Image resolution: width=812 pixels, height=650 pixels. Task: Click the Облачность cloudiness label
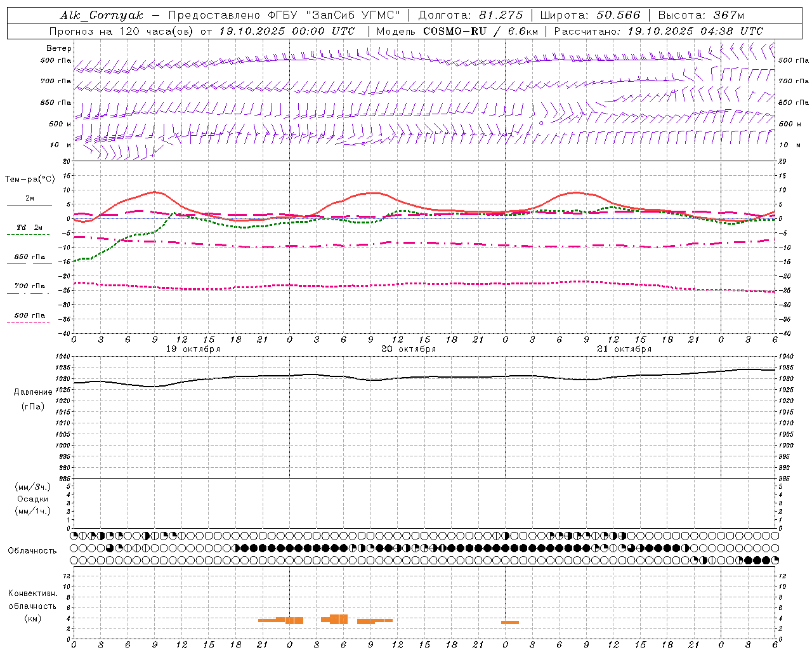(x=32, y=550)
